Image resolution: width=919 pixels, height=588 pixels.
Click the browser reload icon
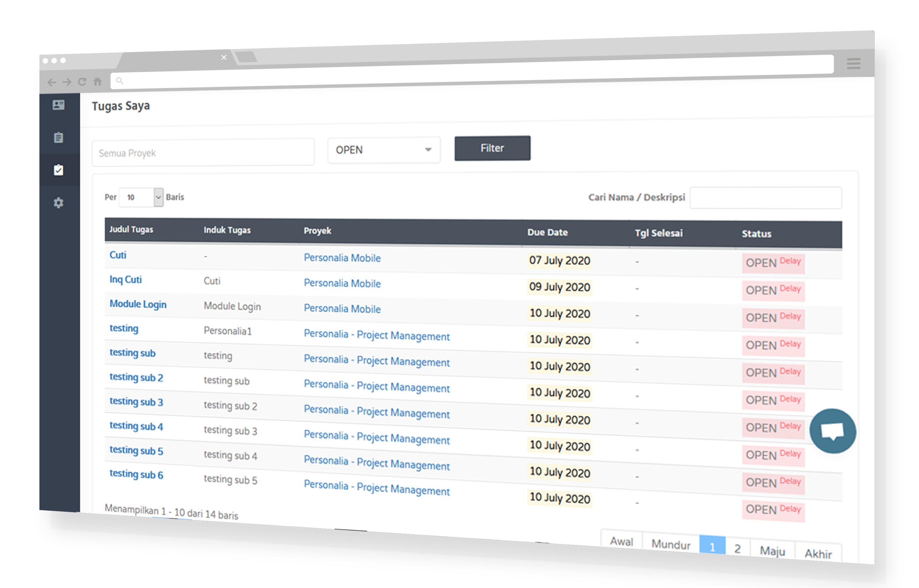(x=82, y=82)
